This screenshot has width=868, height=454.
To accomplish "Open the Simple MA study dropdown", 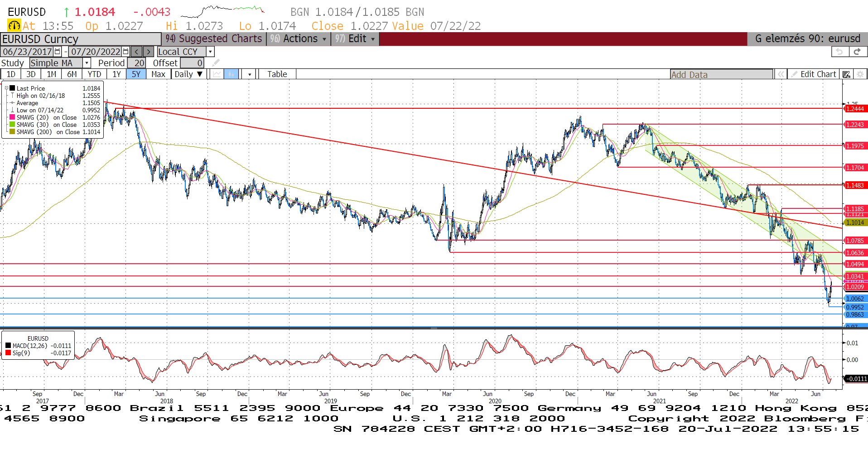I will pos(87,63).
